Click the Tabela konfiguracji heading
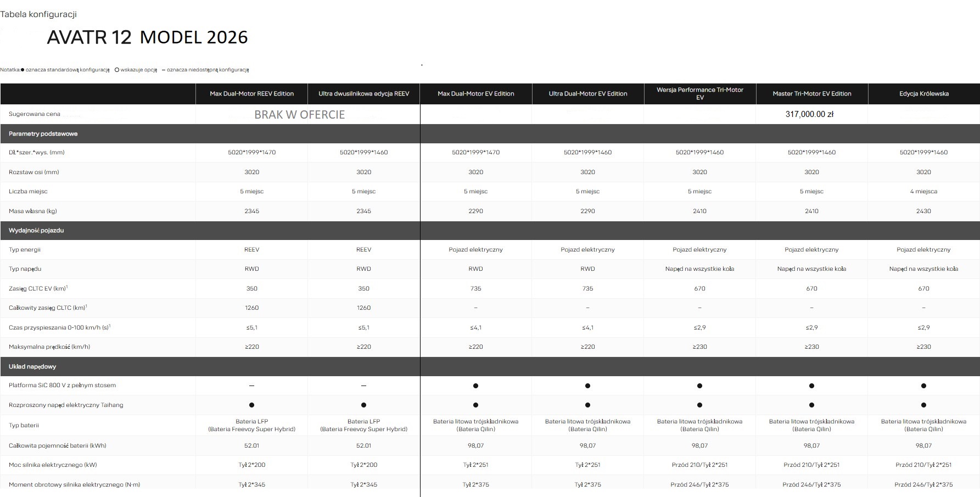 point(38,14)
